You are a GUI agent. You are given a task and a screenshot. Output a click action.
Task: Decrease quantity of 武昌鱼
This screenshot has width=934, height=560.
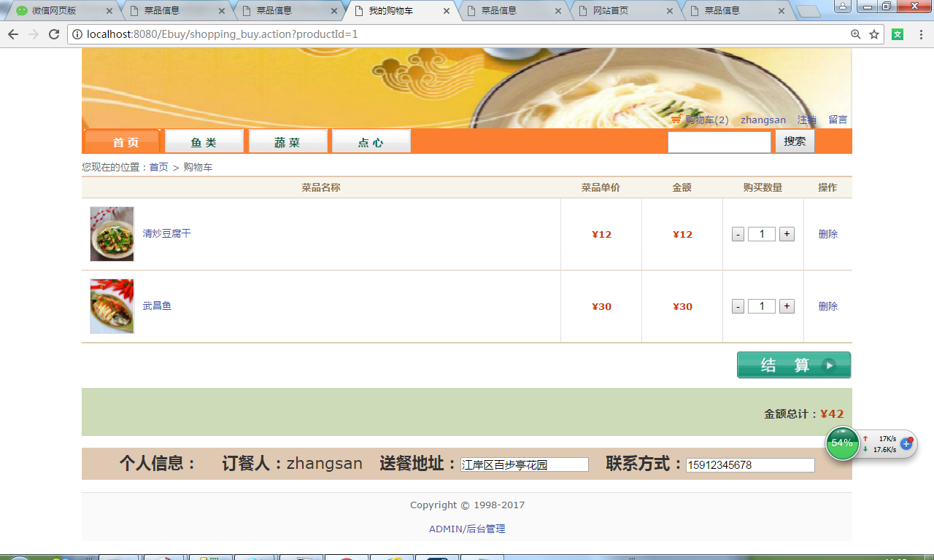(738, 306)
